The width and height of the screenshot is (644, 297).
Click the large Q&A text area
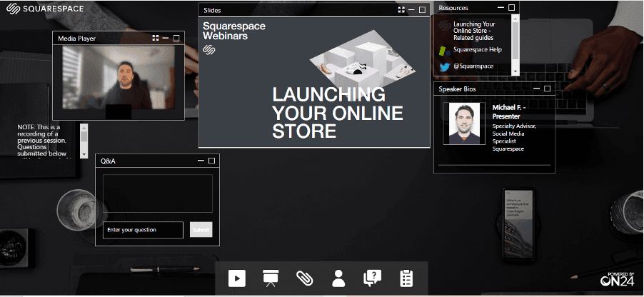click(157, 193)
